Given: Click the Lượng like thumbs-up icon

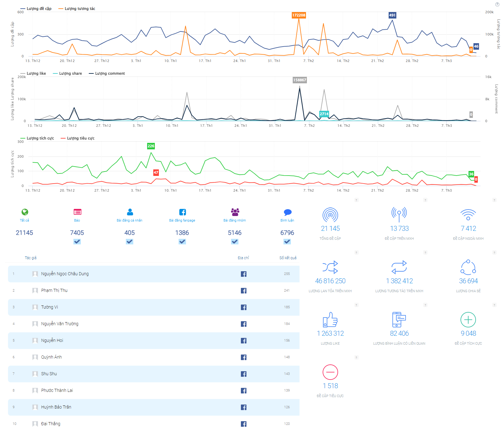Looking at the screenshot, I should [x=330, y=320].
